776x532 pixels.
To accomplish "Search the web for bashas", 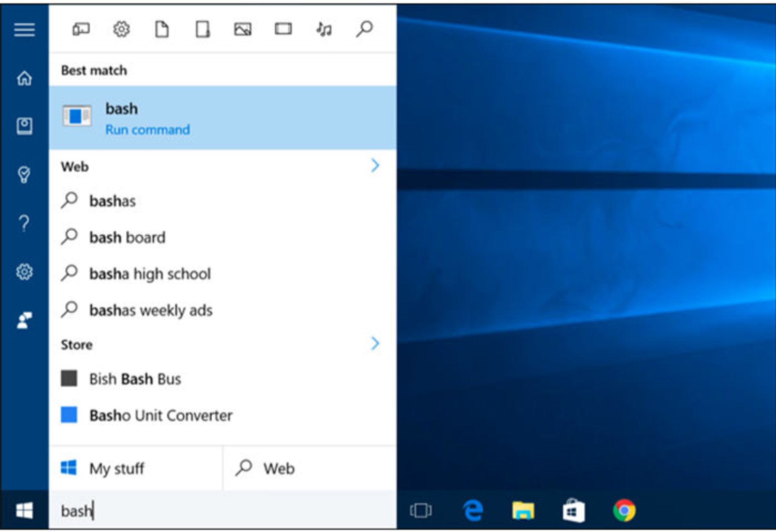I will [x=223, y=201].
